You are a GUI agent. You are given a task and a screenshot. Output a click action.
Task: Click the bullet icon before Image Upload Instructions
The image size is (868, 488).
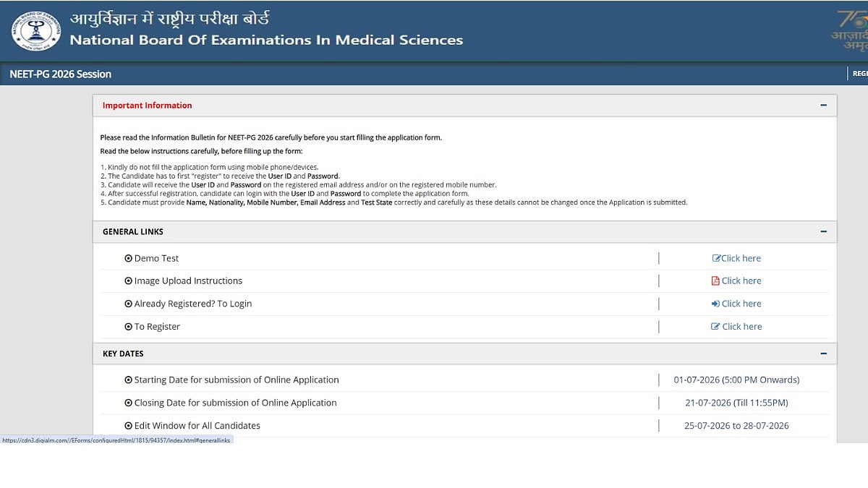coord(128,281)
